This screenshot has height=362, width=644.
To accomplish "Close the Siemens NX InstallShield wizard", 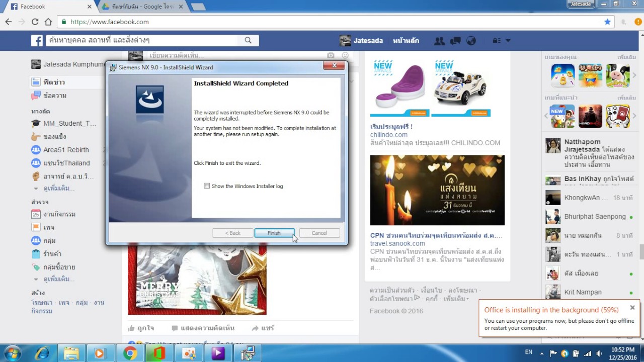I will pyautogui.click(x=334, y=66).
